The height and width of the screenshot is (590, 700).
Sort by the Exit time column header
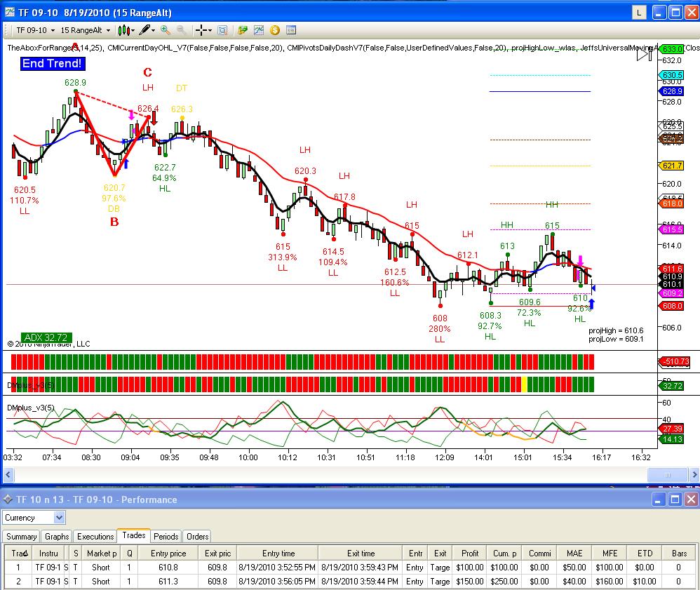(x=361, y=554)
